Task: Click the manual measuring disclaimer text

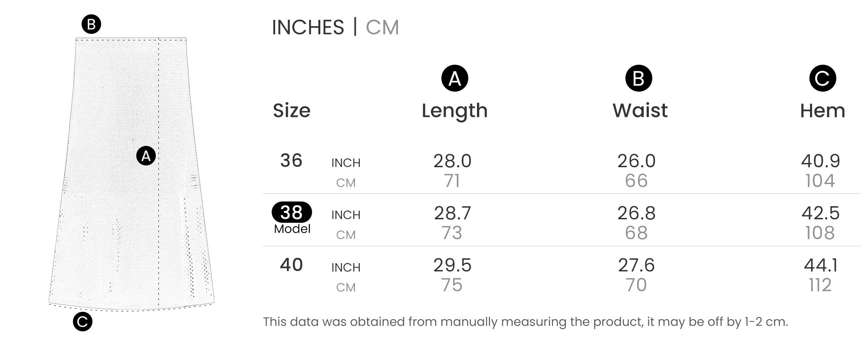Action: click(525, 322)
